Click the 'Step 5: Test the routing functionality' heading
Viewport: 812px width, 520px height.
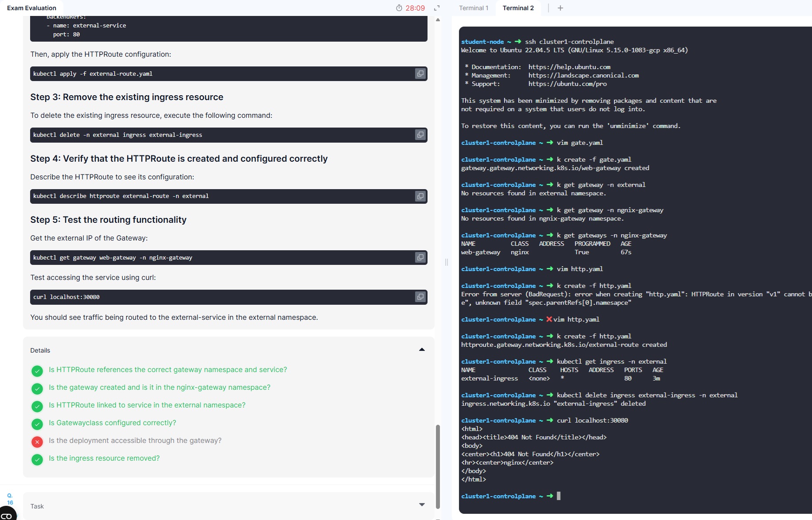[109, 220]
